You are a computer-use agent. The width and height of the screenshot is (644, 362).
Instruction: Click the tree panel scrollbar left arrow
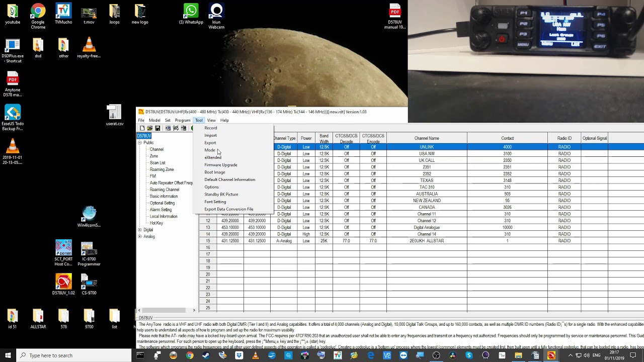pyautogui.click(x=139, y=310)
